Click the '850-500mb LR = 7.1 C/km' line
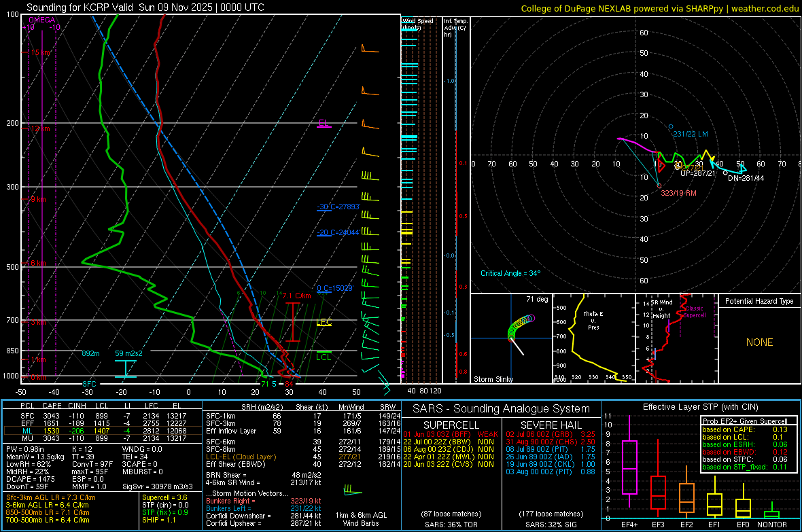The width and height of the screenshot is (802, 532). (x=48, y=512)
